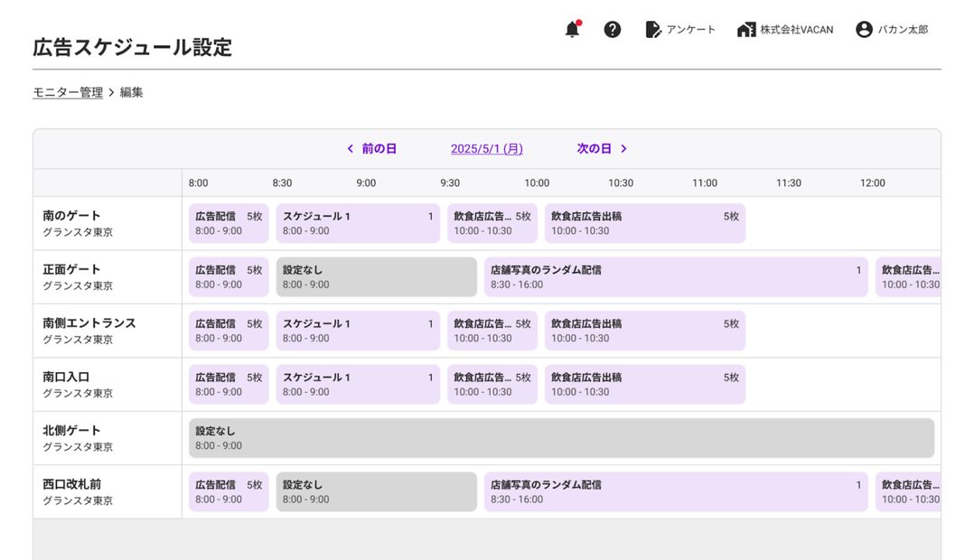Viewport: 974px width, 560px height.
Task: Click the left chevron before 前の日
Action: tap(351, 148)
